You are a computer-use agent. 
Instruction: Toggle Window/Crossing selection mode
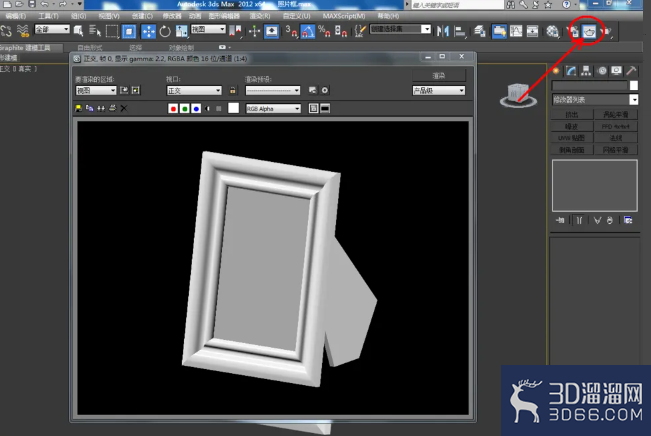pos(129,31)
